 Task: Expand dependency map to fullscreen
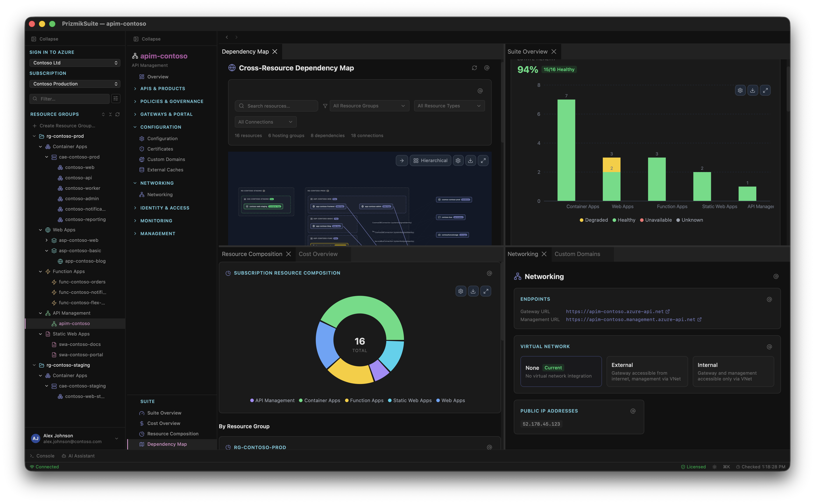coord(483,161)
